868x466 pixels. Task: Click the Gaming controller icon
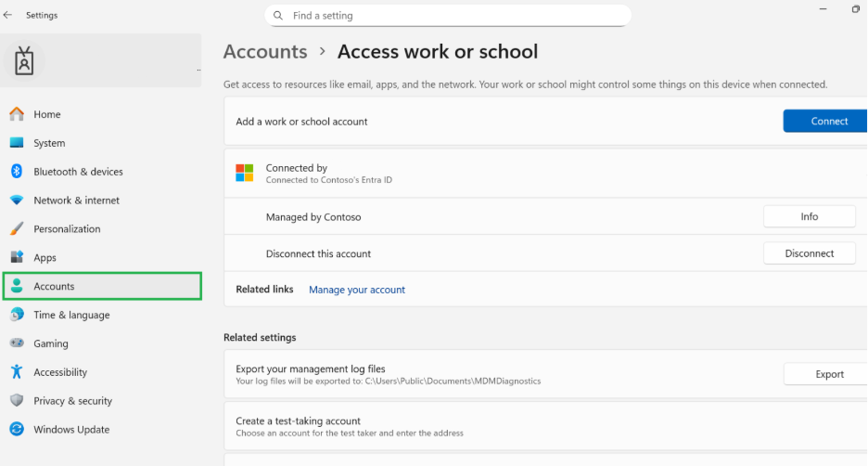17,343
